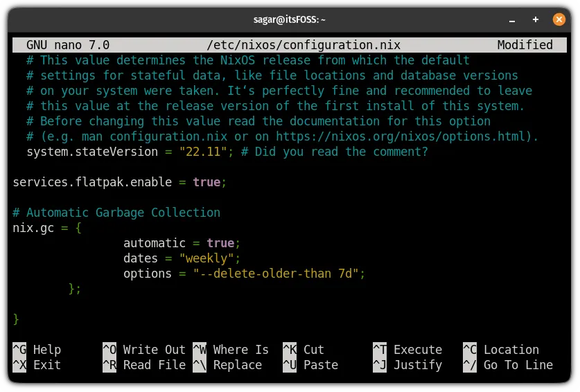
Task: Click the comment line 'Before changing this value'
Action: pyautogui.click(x=258, y=121)
